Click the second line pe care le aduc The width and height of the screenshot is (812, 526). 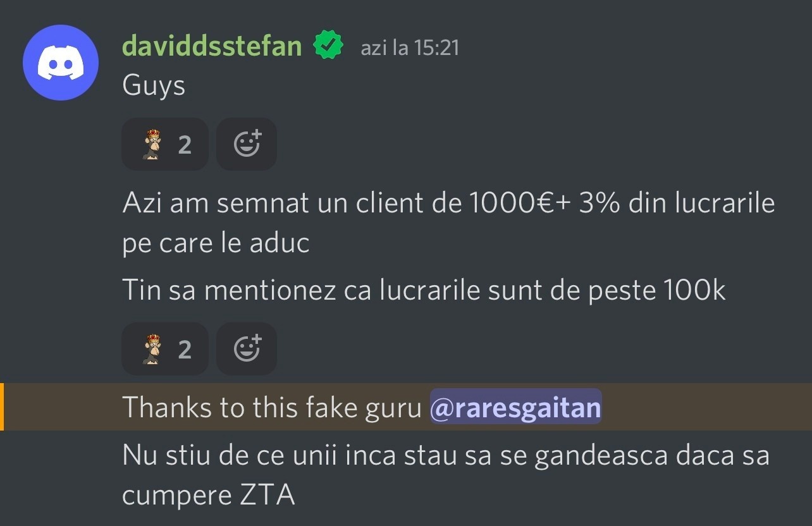click(x=216, y=243)
